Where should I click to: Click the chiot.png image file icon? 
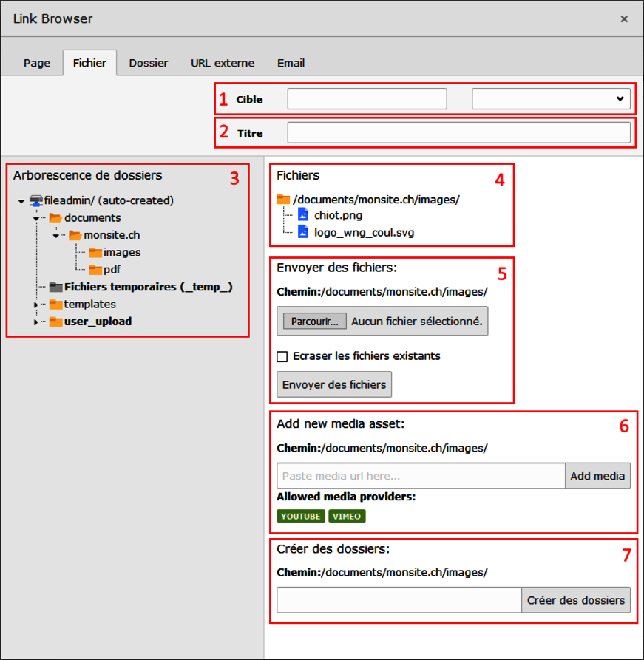[x=303, y=214]
